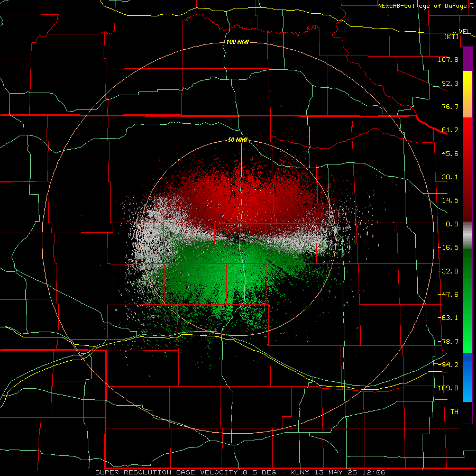This screenshot has width=476, height=476.
Task: Click the yellow-orange segment of velocity color bar
Action: [x=467, y=94]
